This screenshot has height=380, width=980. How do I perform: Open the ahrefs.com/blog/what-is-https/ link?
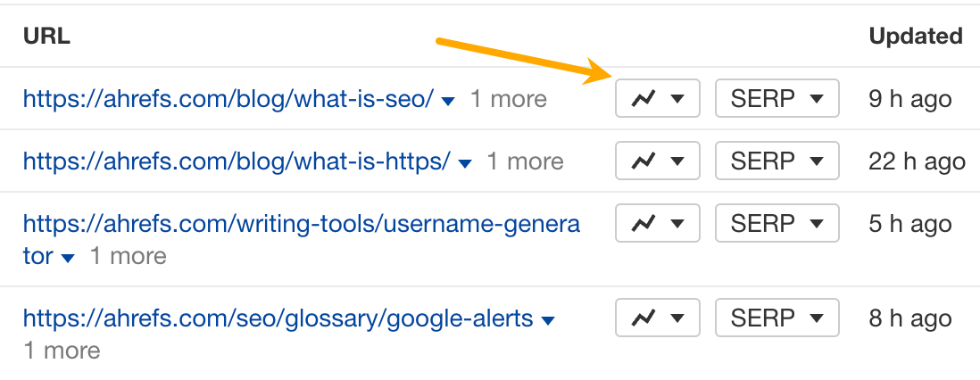click(x=237, y=161)
